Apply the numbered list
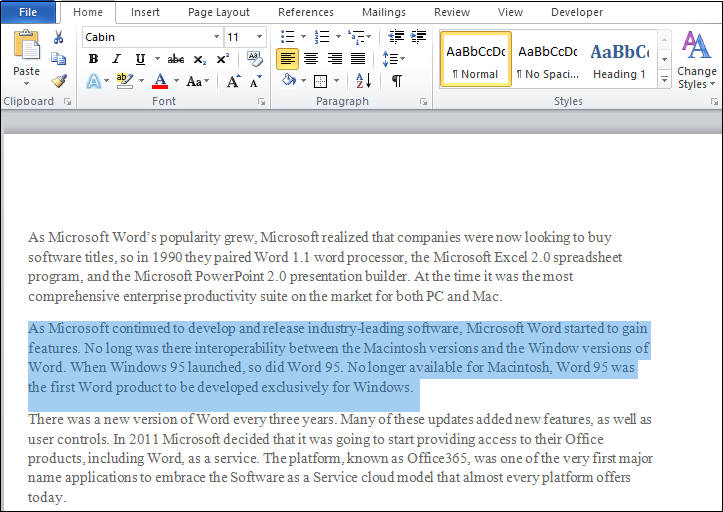723x512 pixels. click(x=322, y=36)
